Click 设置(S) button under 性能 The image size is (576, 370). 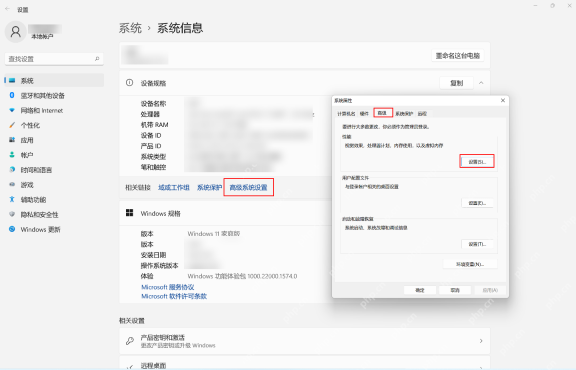pos(477,162)
